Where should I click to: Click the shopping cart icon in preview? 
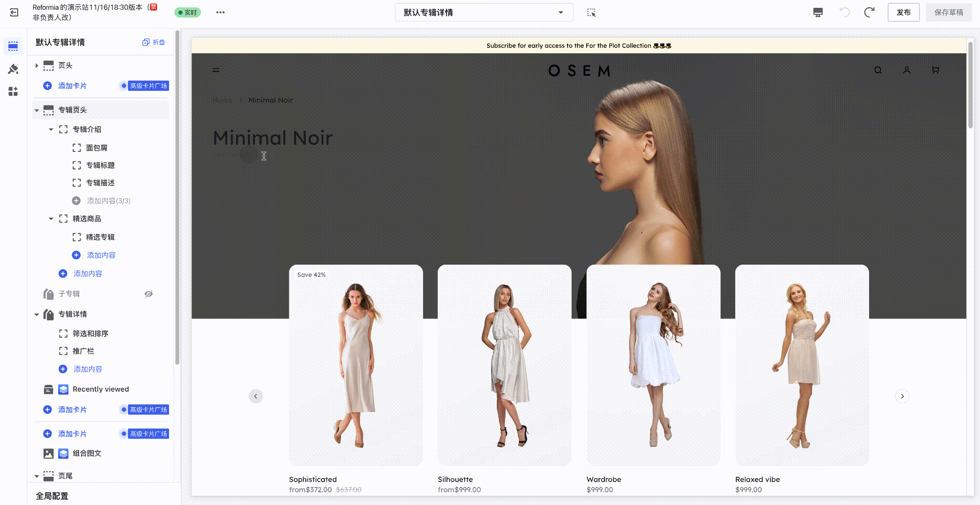pyautogui.click(x=935, y=70)
